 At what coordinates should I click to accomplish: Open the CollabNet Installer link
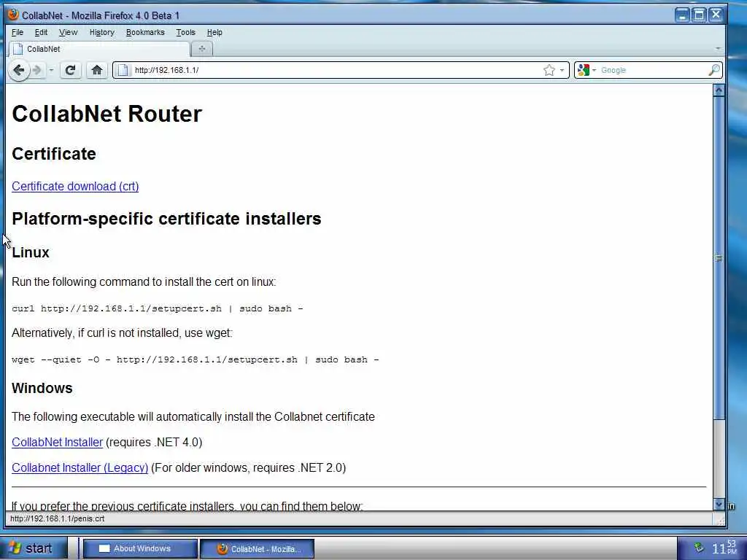tap(57, 442)
